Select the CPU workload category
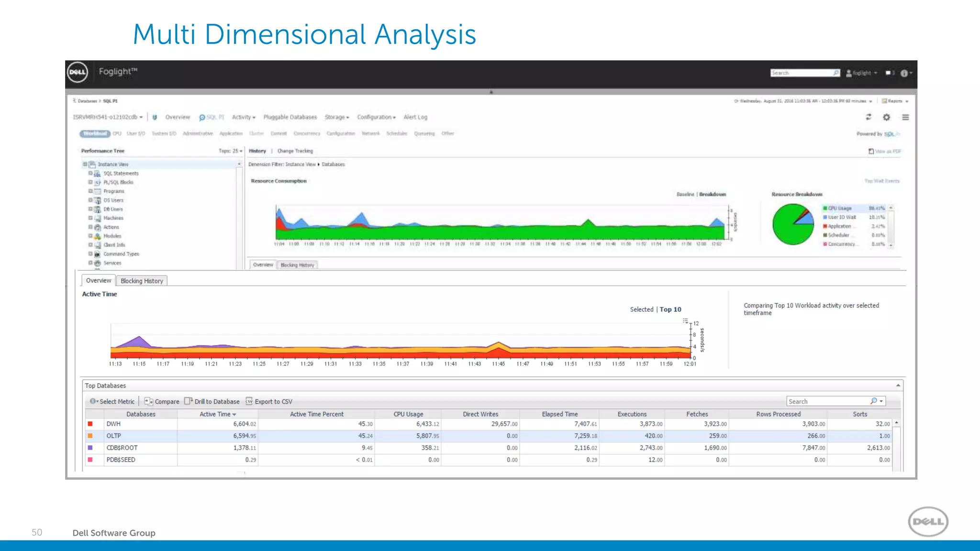The image size is (980, 551). click(x=117, y=133)
